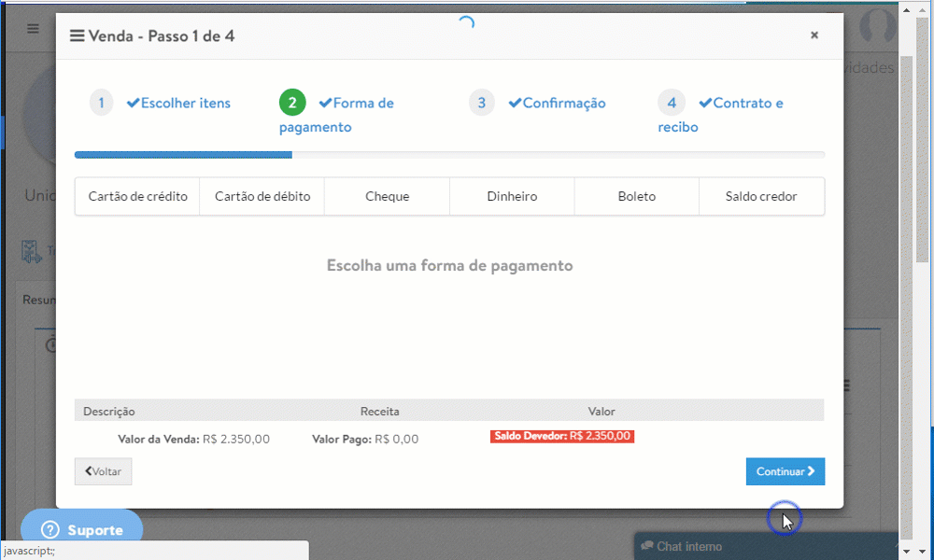Click the green step 2 circle indicator
Viewport: 934px width, 560px height.
click(x=292, y=103)
